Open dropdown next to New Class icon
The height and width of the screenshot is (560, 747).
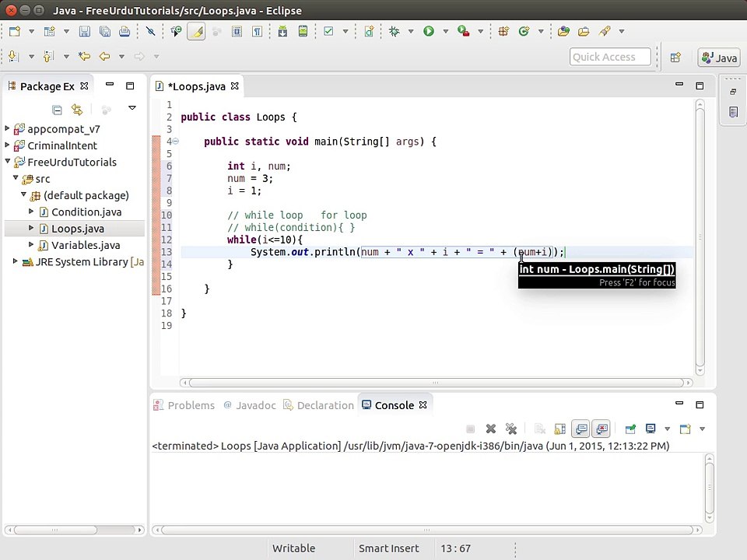[x=541, y=31]
